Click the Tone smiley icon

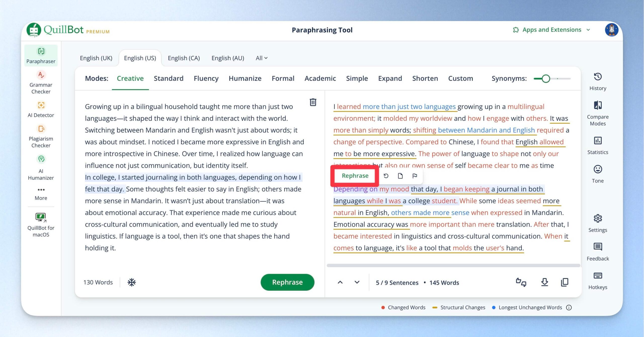click(x=598, y=169)
